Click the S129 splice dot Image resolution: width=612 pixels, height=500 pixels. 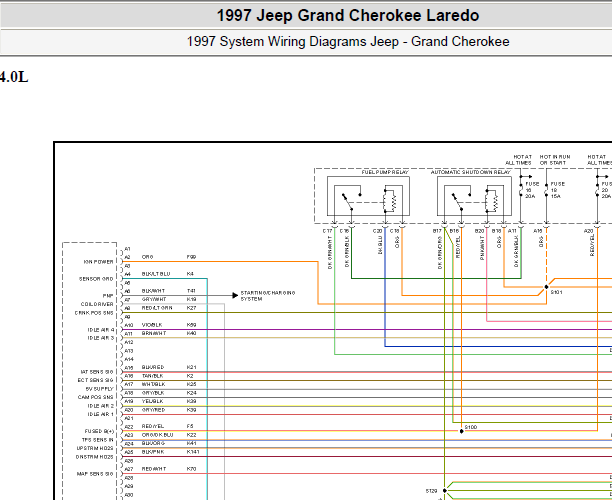coord(445,490)
